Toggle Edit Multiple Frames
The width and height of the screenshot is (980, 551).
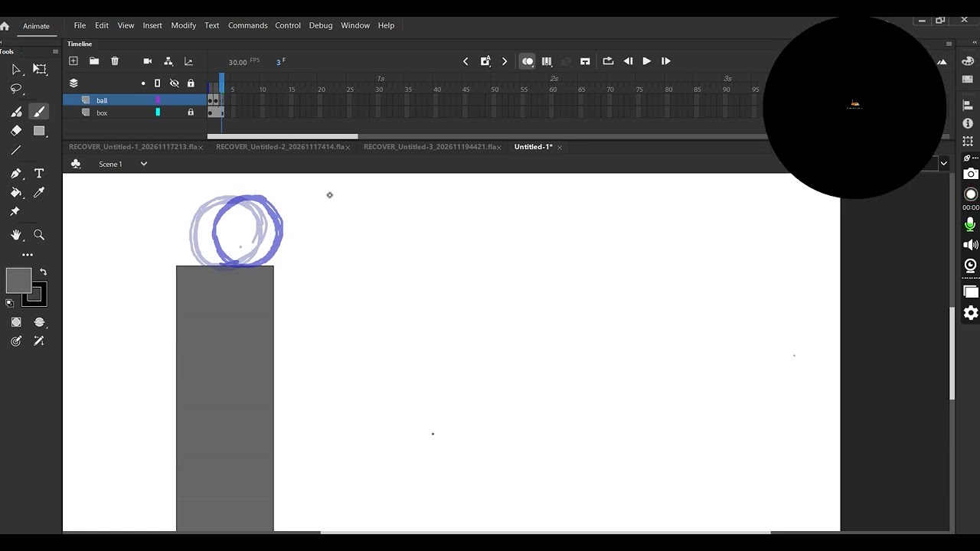click(547, 61)
